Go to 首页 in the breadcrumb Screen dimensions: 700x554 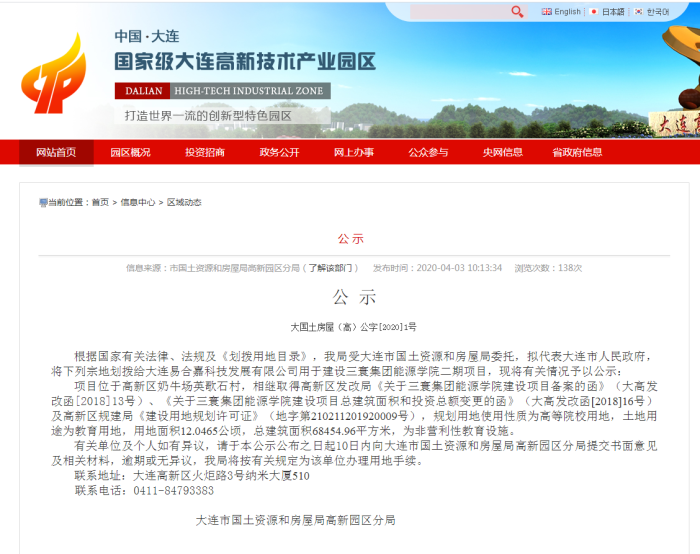[100, 202]
